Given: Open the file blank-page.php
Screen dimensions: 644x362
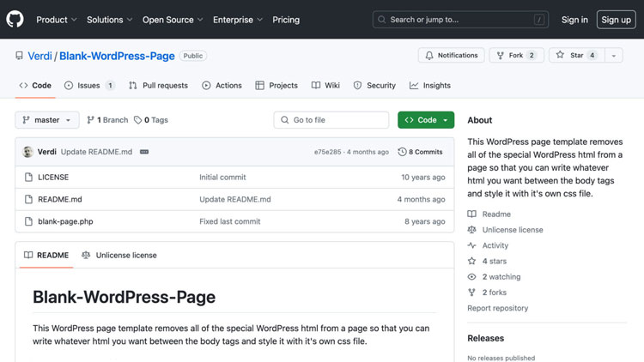Looking at the screenshot, I should [x=65, y=221].
